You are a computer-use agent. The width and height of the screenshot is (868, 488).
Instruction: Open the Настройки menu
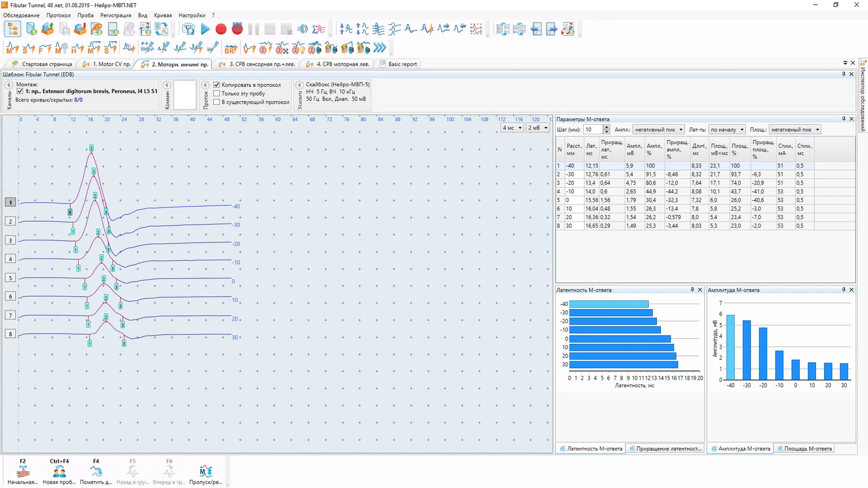pyautogui.click(x=192, y=15)
